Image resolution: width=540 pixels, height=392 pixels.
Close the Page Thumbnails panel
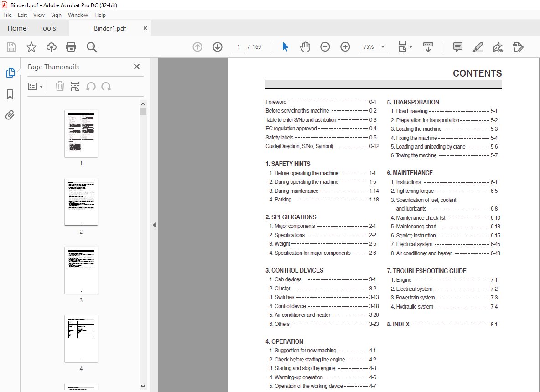[x=137, y=67]
